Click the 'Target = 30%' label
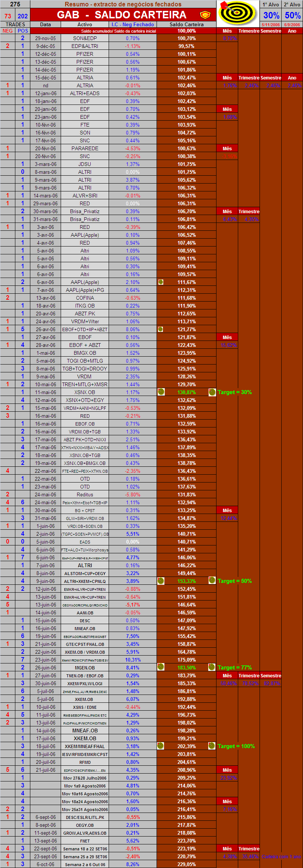This screenshot has height=868, width=303. coord(234,392)
